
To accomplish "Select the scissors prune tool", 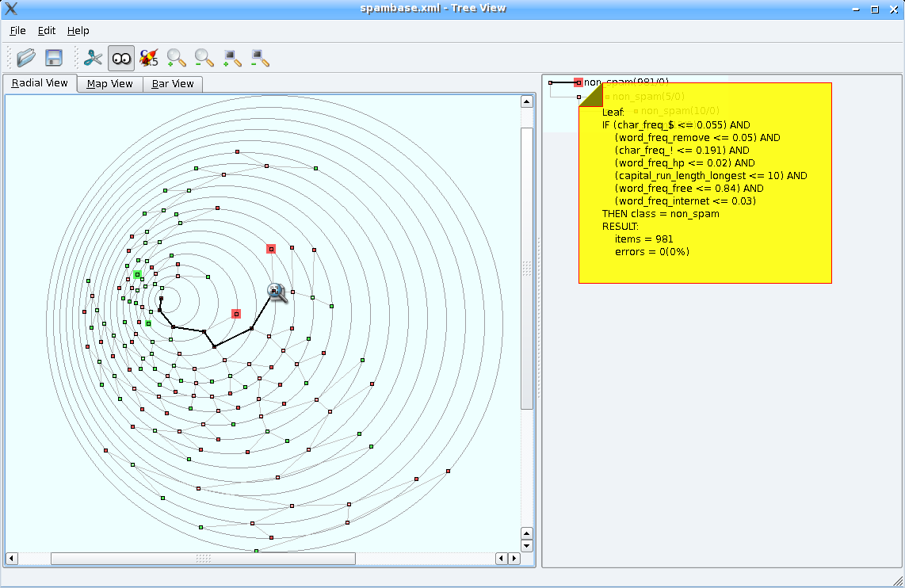I will coord(93,58).
